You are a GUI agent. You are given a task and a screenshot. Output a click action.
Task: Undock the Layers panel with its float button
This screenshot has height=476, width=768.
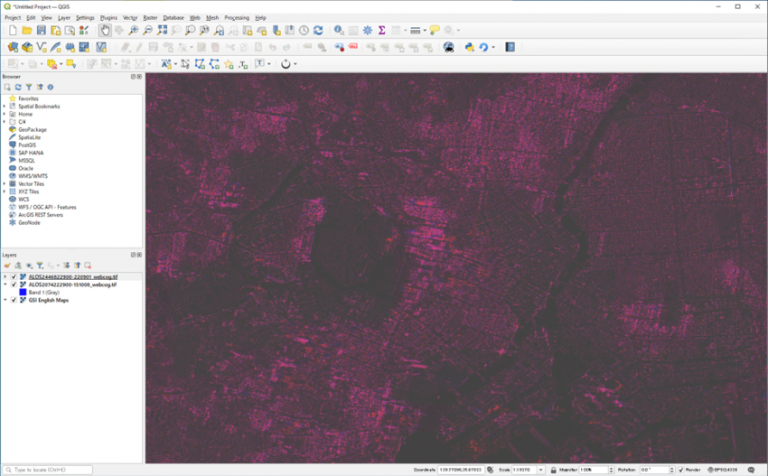click(x=133, y=255)
